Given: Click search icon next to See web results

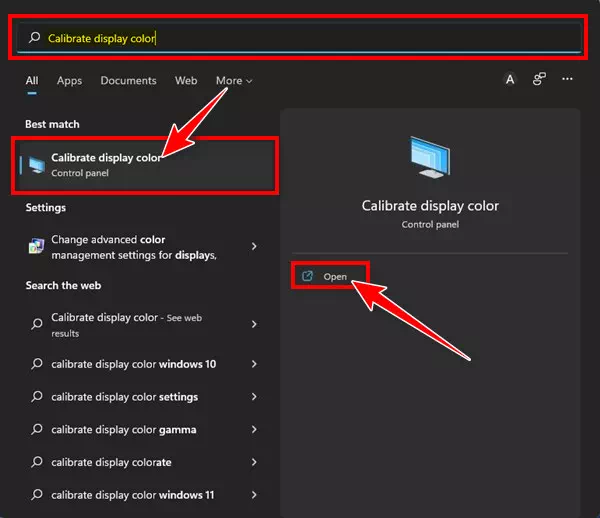Looking at the screenshot, I should coord(37,324).
